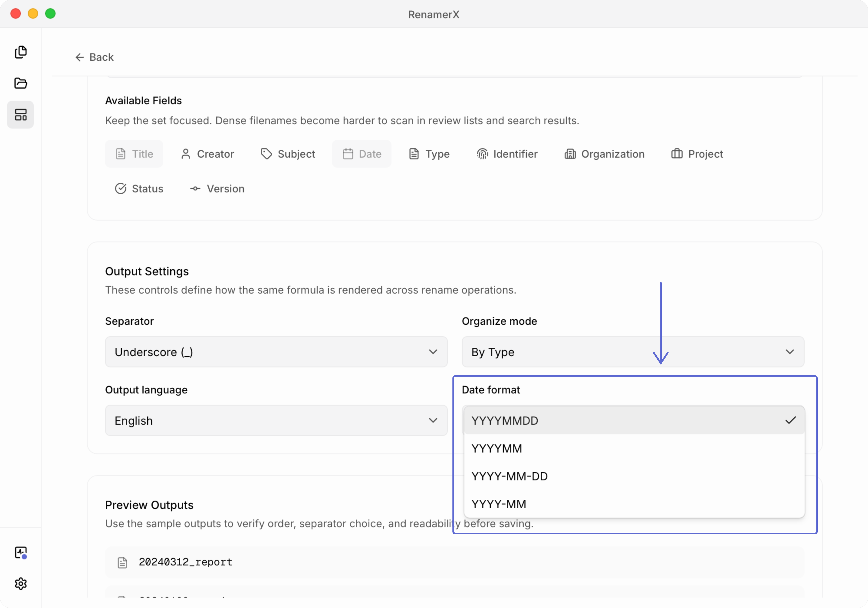Click the Date format label
The height and width of the screenshot is (608, 868).
click(x=491, y=390)
